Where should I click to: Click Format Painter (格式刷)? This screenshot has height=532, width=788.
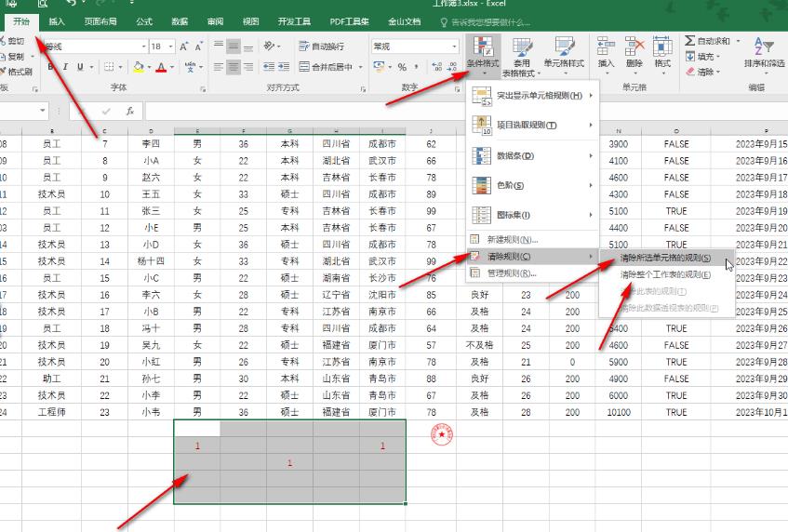tap(16, 72)
